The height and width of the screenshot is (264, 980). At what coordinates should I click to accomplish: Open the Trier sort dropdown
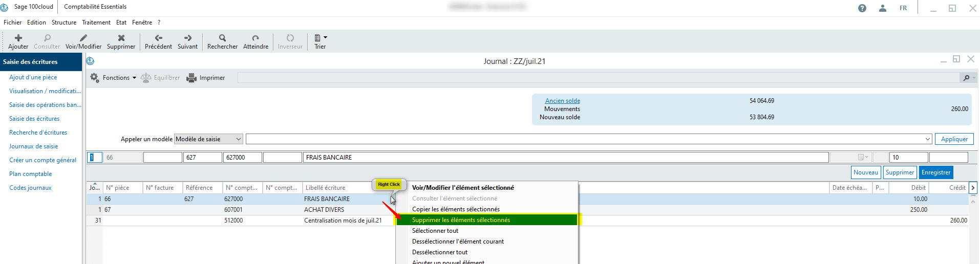pos(320,38)
